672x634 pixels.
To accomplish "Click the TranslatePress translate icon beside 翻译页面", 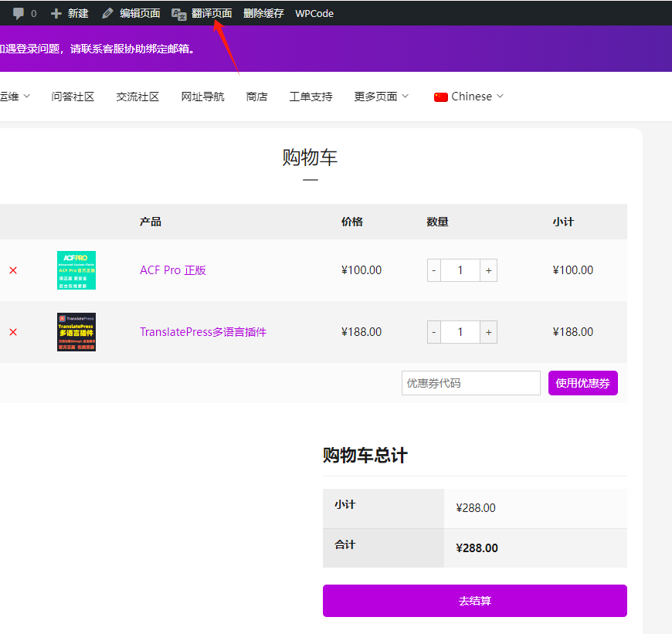I will (x=178, y=13).
